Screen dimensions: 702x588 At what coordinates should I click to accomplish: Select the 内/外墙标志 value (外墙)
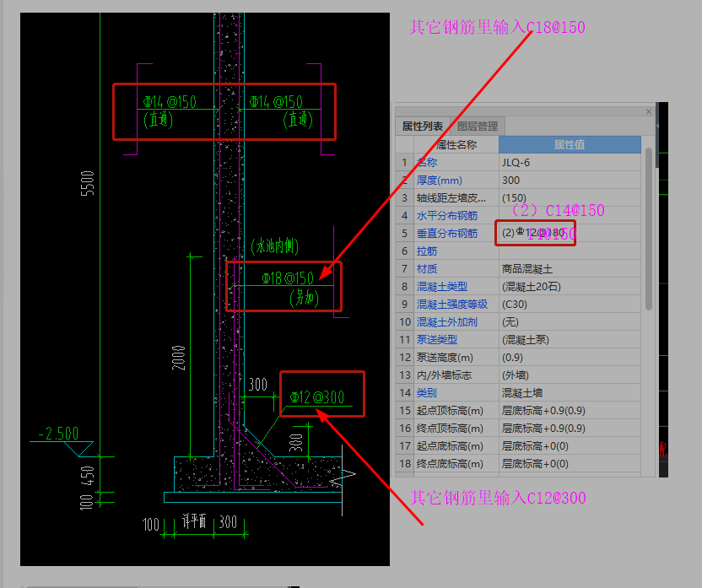(x=570, y=375)
